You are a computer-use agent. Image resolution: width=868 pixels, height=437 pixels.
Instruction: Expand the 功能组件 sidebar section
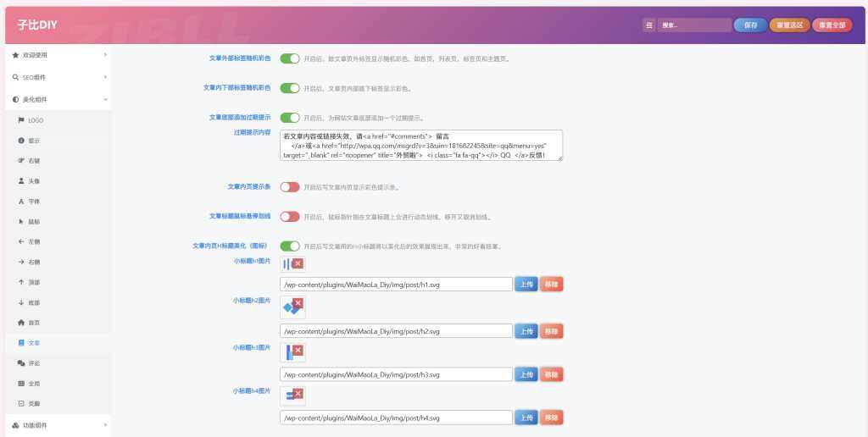(55, 424)
